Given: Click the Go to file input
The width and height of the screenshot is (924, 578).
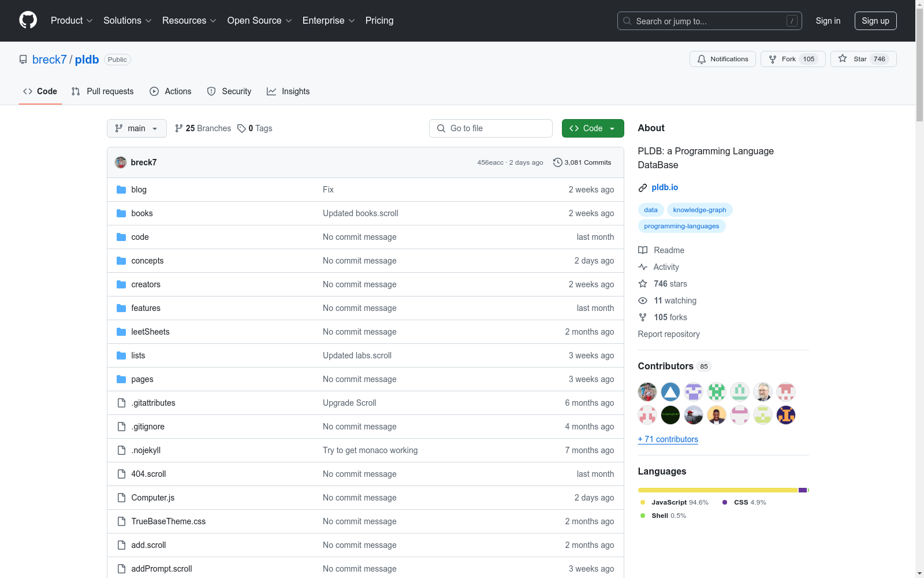Looking at the screenshot, I should pos(491,128).
